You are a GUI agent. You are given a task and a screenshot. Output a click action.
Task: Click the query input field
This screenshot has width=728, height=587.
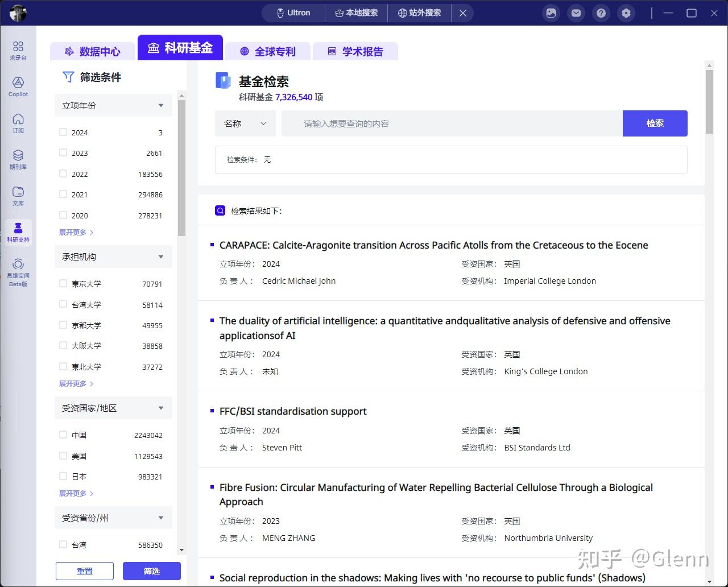tap(449, 123)
